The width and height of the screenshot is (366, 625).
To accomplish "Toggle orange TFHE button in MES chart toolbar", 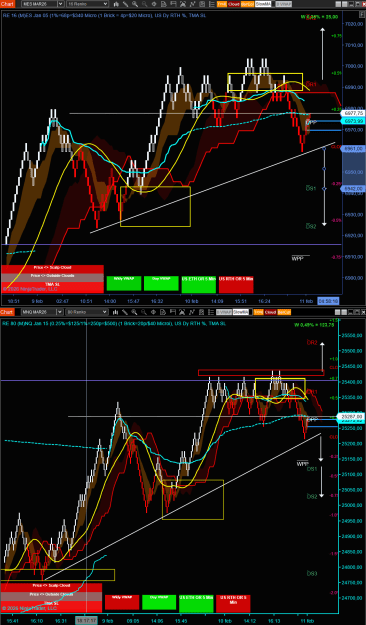I will coord(222,4).
